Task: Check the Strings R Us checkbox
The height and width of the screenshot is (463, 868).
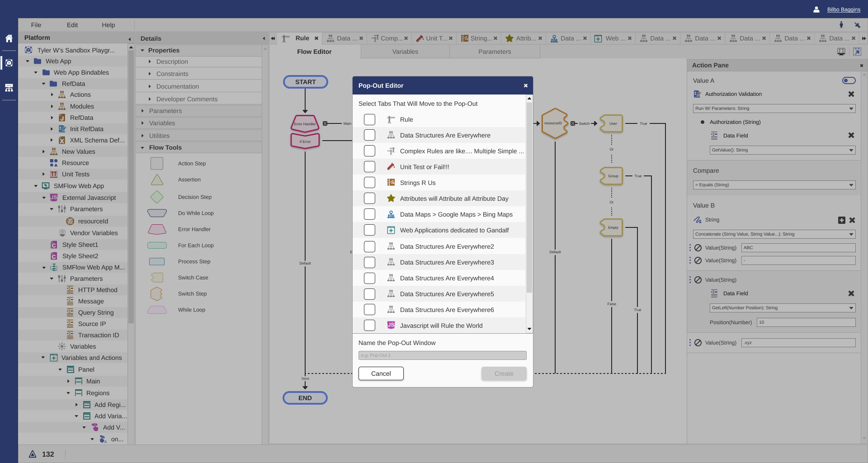Action: 369,183
